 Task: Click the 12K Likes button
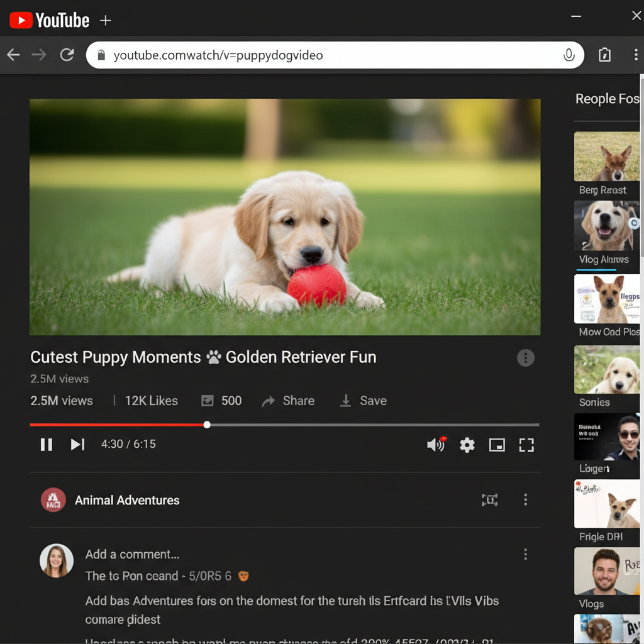pyautogui.click(x=151, y=401)
